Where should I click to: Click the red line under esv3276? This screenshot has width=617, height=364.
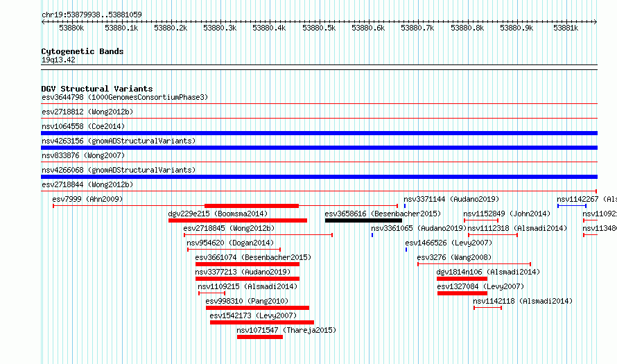[474, 264]
